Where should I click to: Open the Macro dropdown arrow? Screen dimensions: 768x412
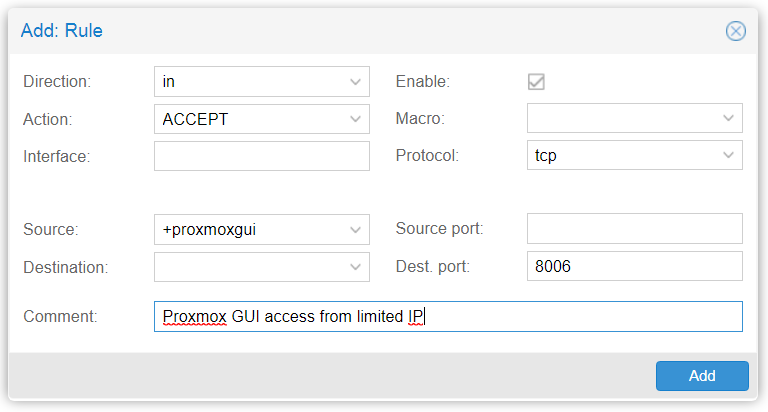[728, 118]
